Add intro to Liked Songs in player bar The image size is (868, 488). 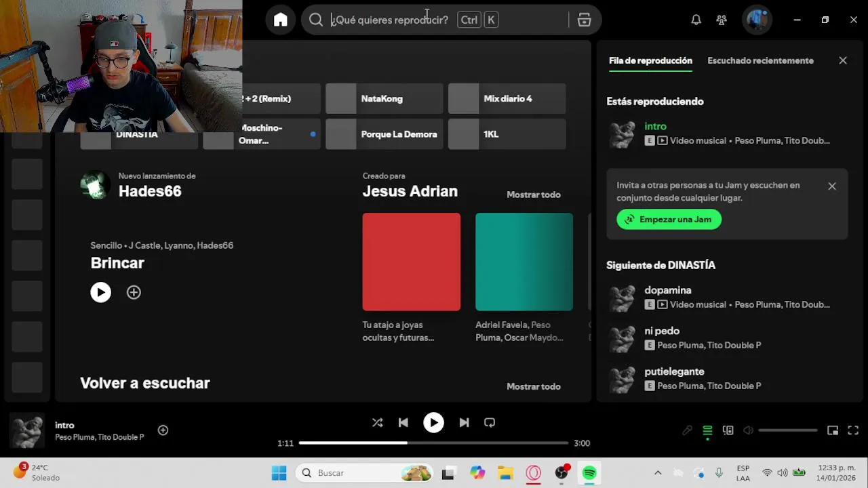(x=163, y=430)
